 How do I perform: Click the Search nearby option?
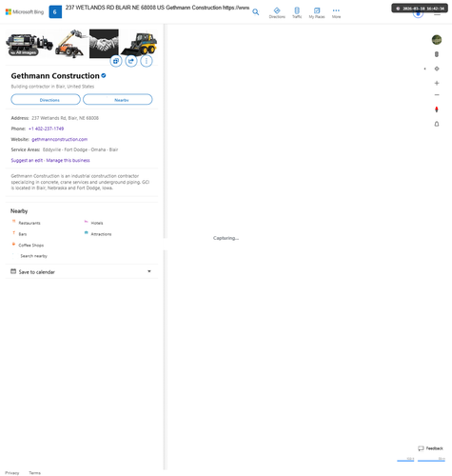(33, 256)
